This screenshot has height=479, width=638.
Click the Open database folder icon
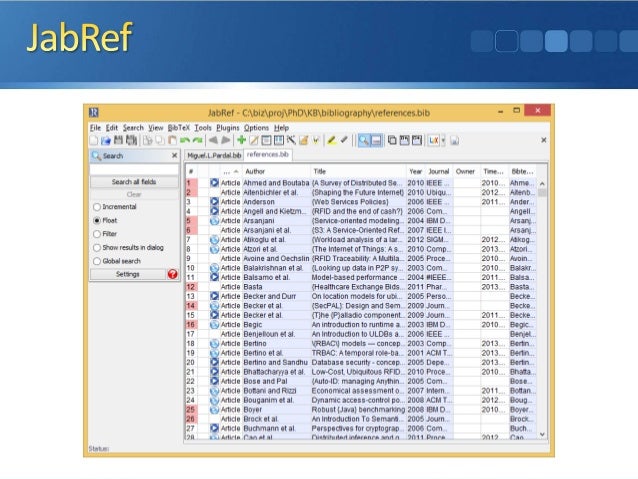[x=106, y=140]
